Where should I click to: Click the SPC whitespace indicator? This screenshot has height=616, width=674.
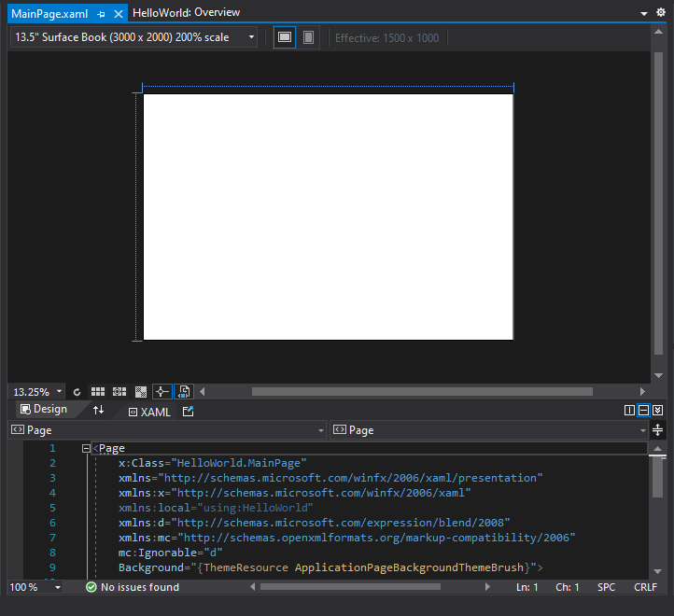tap(606, 587)
